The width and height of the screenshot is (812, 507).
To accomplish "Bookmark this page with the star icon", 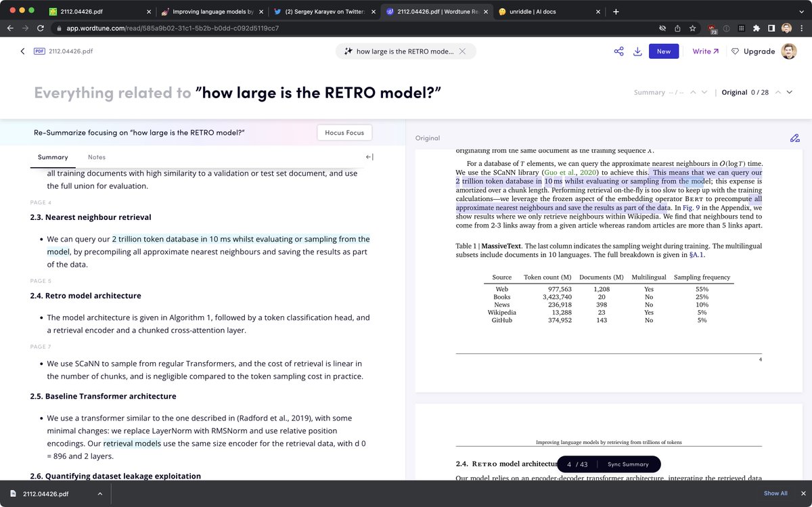I will [x=692, y=28].
